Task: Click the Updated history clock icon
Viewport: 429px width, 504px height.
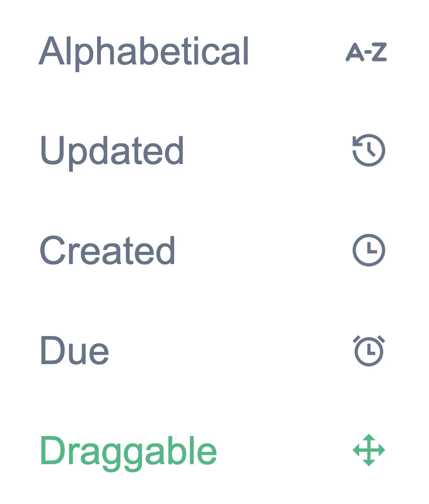Action: click(369, 150)
